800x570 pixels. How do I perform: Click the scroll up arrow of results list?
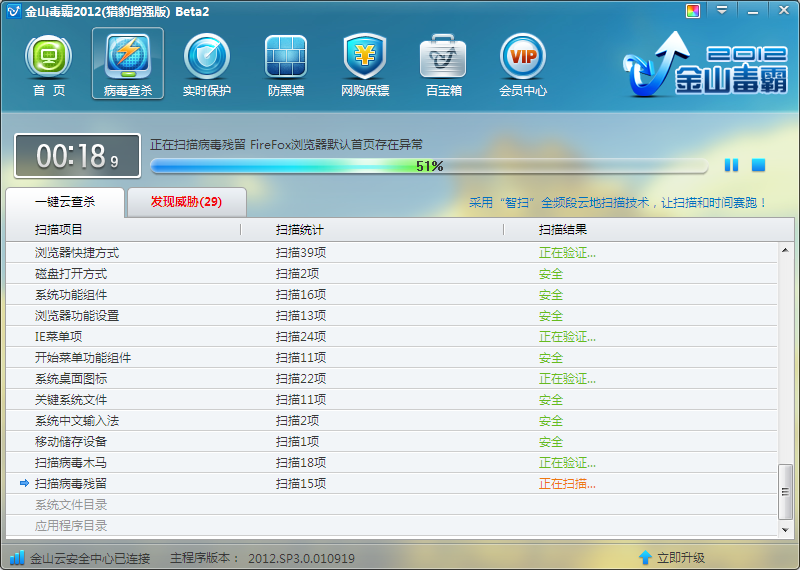click(786, 250)
